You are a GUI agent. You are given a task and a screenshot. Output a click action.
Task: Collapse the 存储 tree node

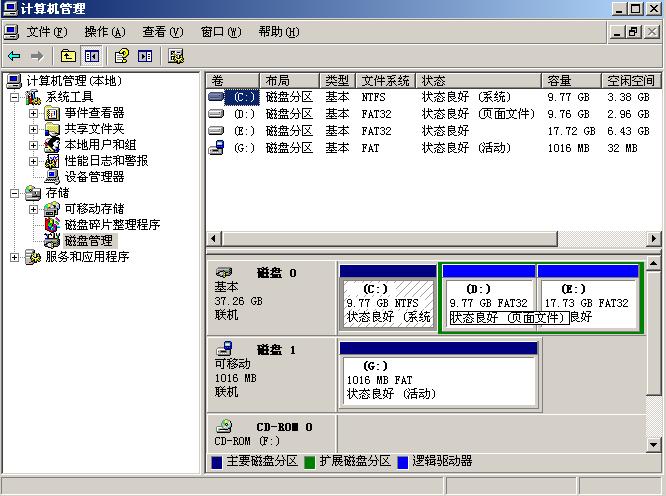(14, 193)
